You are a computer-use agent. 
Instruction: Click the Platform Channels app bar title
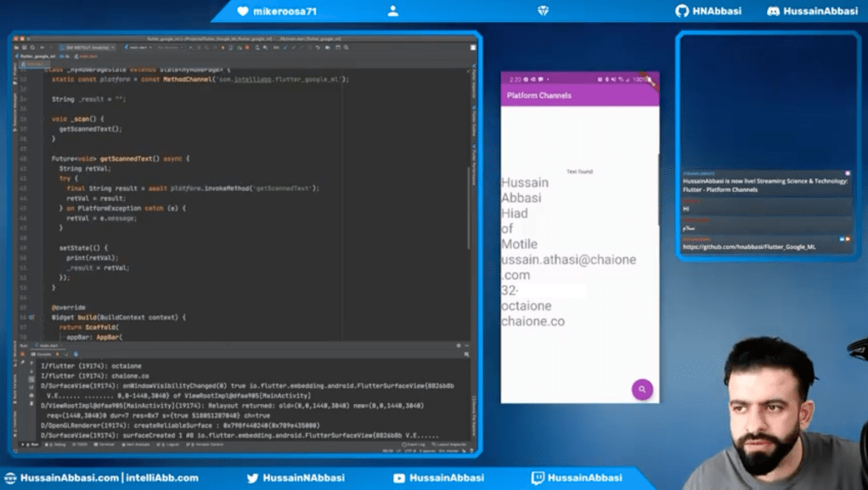[x=539, y=95]
